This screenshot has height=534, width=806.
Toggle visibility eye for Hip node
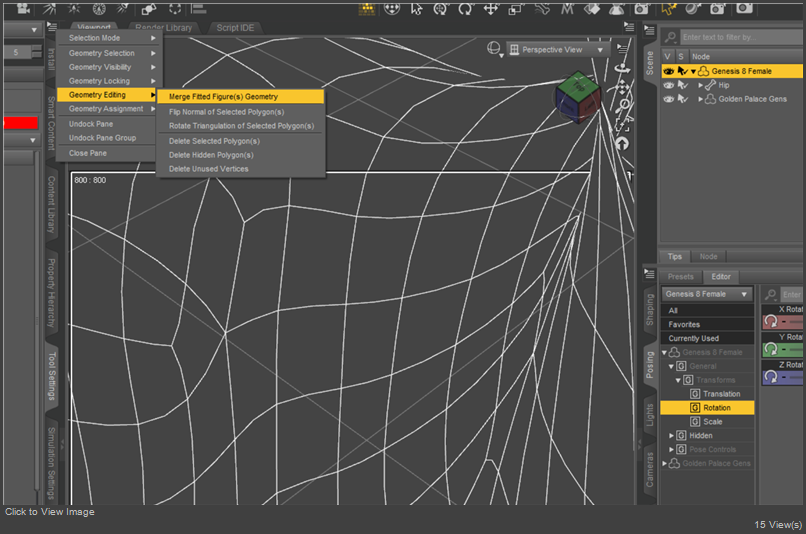[668, 85]
